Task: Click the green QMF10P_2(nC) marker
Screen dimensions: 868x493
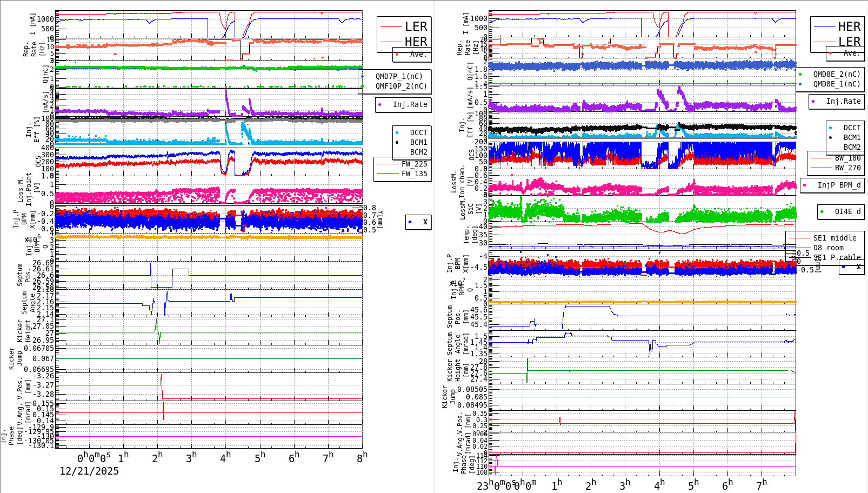Action: pyautogui.click(x=363, y=85)
